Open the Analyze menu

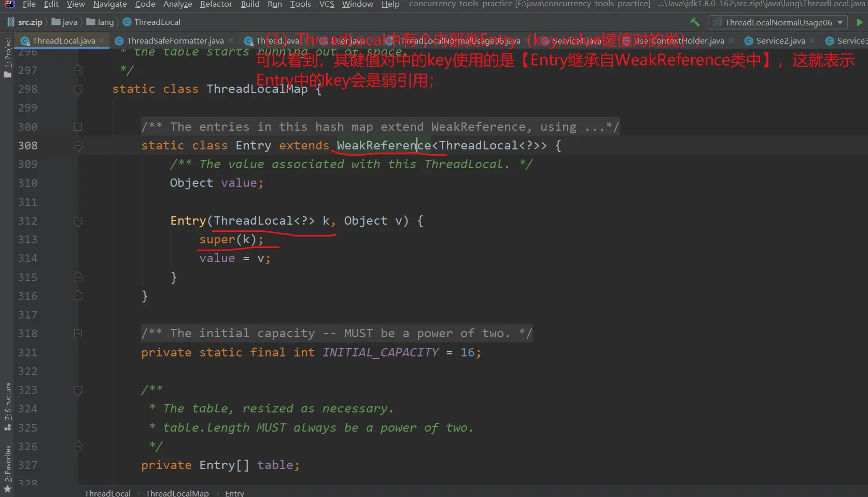click(x=177, y=4)
